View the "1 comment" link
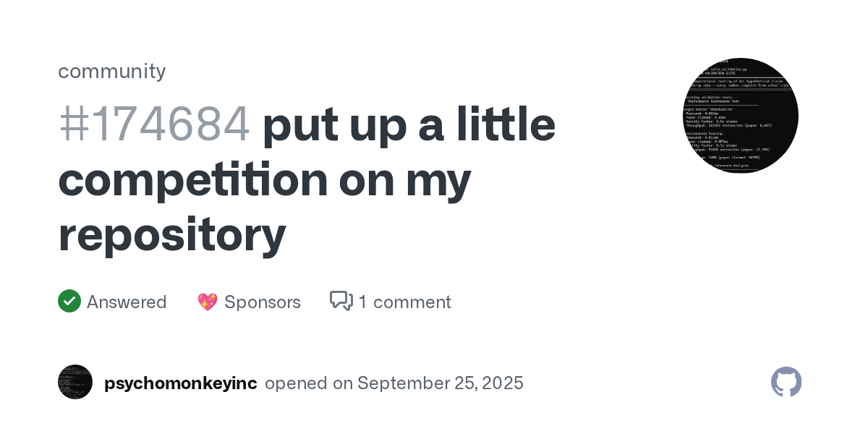 [x=405, y=302]
